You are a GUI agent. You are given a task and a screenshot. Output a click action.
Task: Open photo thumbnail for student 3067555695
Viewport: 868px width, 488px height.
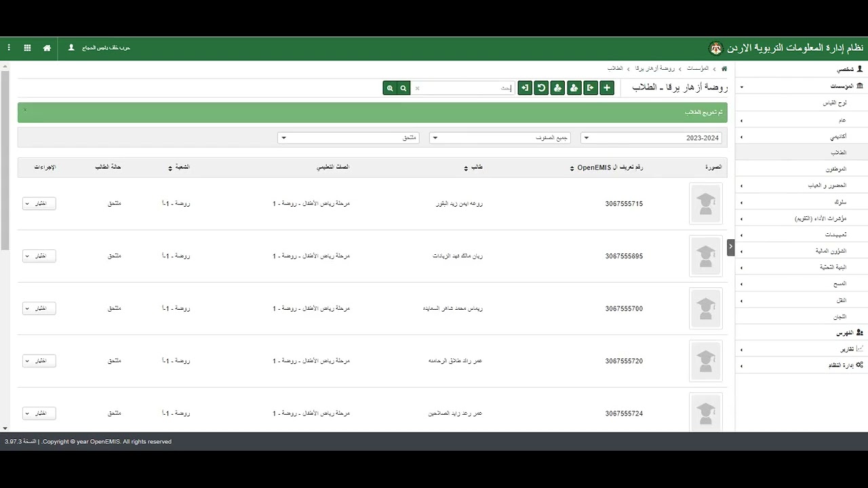pos(706,256)
